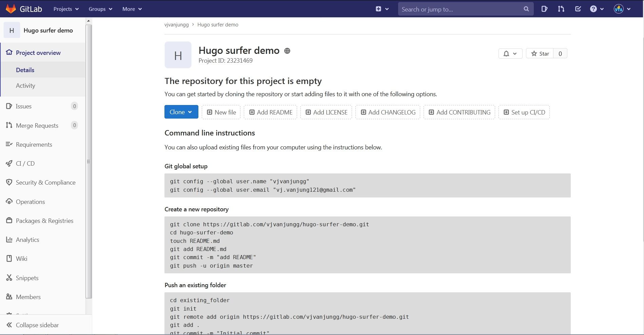Click the star count 0
Image resolution: width=644 pixels, height=335 pixels.
560,54
